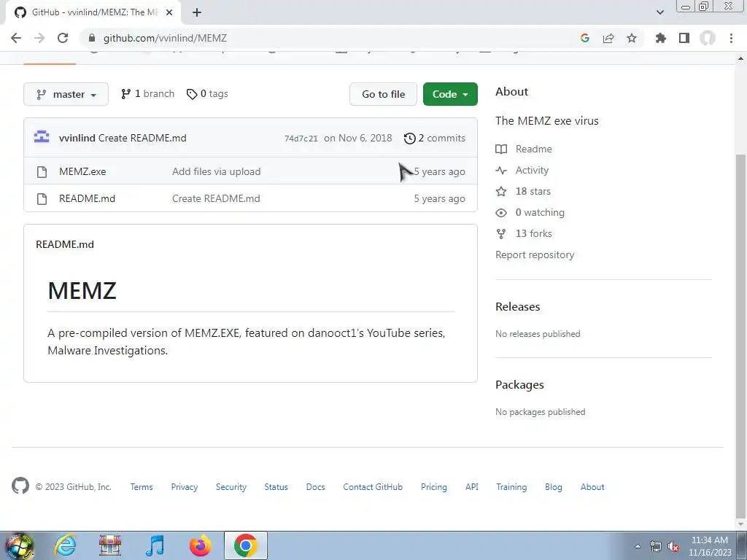Viewport: 747px width, 560px height.
Task: Open the 1 branch link
Action: (147, 94)
